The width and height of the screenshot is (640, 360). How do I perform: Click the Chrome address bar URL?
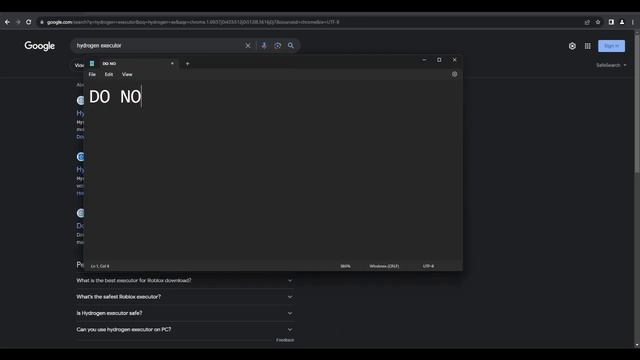coord(193,22)
